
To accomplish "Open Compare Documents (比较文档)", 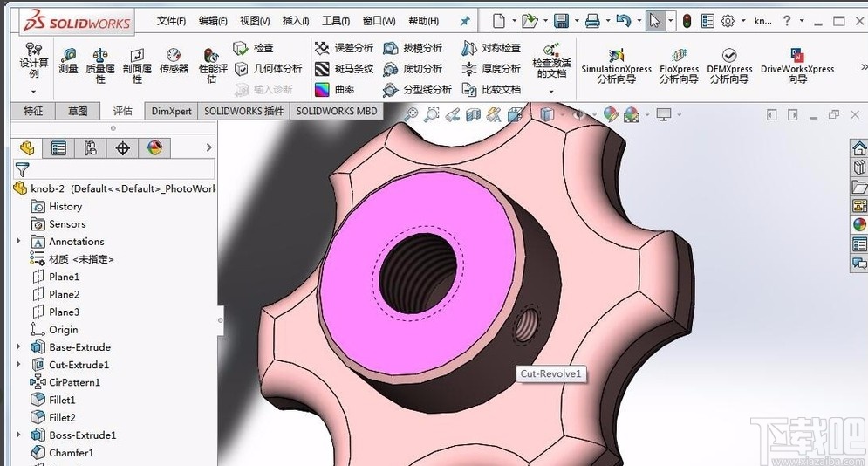I will point(491,89).
